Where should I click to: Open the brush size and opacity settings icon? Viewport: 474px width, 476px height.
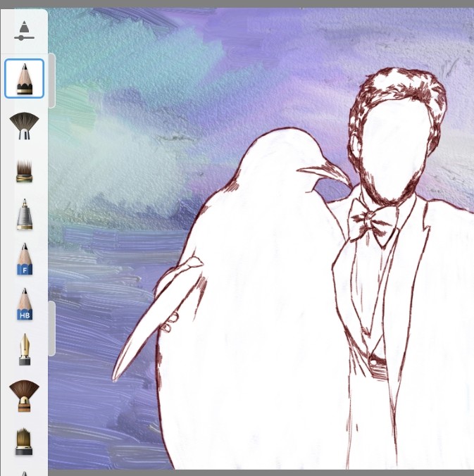pyautogui.click(x=24, y=31)
